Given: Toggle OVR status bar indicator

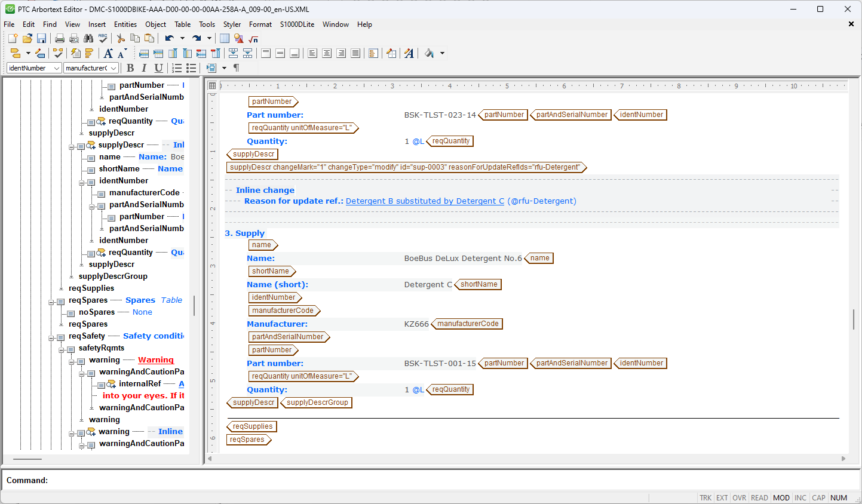Looking at the screenshot, I should tap(740, 498).
